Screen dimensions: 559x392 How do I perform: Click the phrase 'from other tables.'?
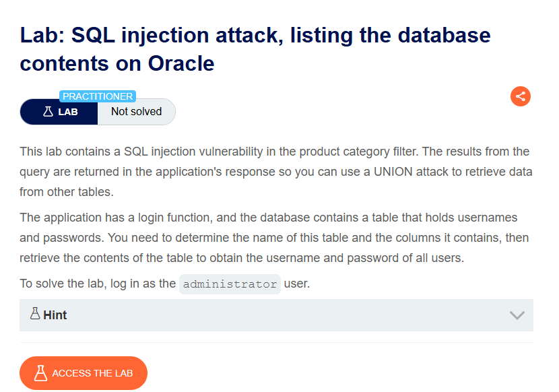tap(66, 192)
